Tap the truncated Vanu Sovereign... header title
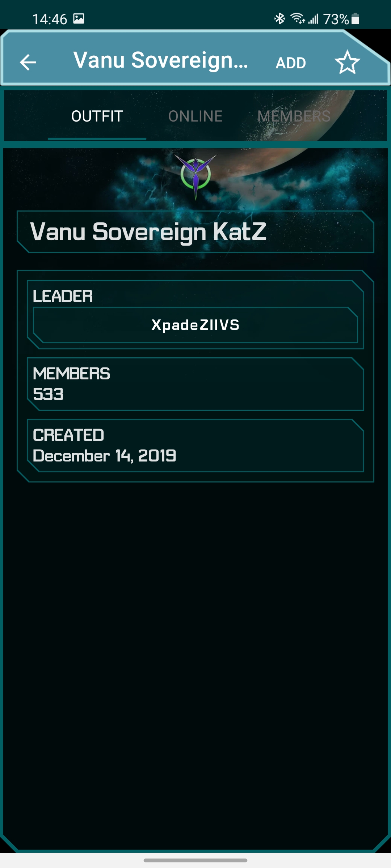Image resolution: width=391 pixels, height=868 pixels. pyautogui.click(x=161, y=60)
